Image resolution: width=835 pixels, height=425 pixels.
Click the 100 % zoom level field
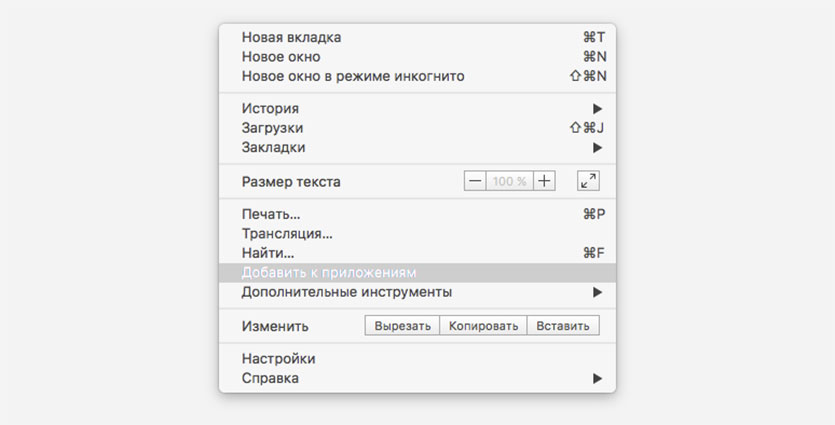tap(509, 181)
